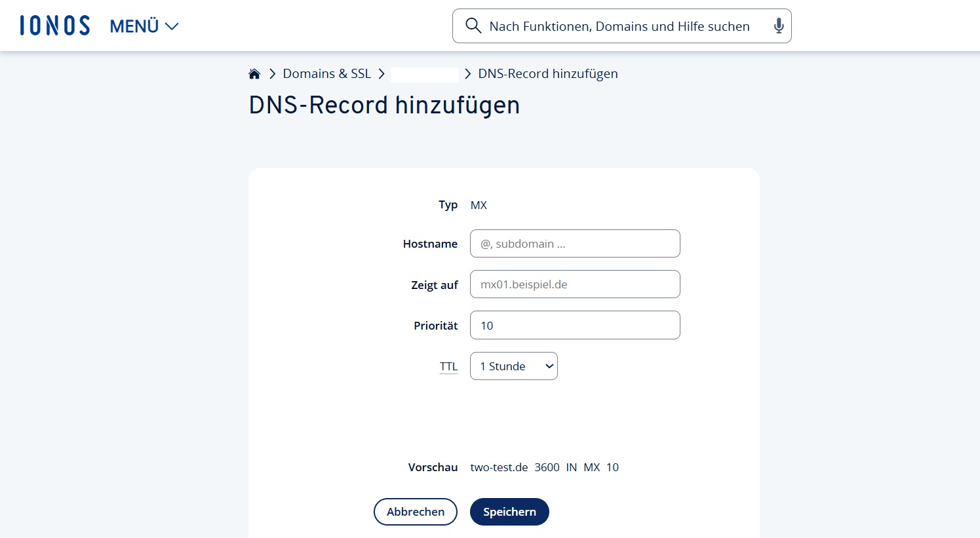Click the 3600 value in the preview
980x538 pixels.
tap(547, 467)
